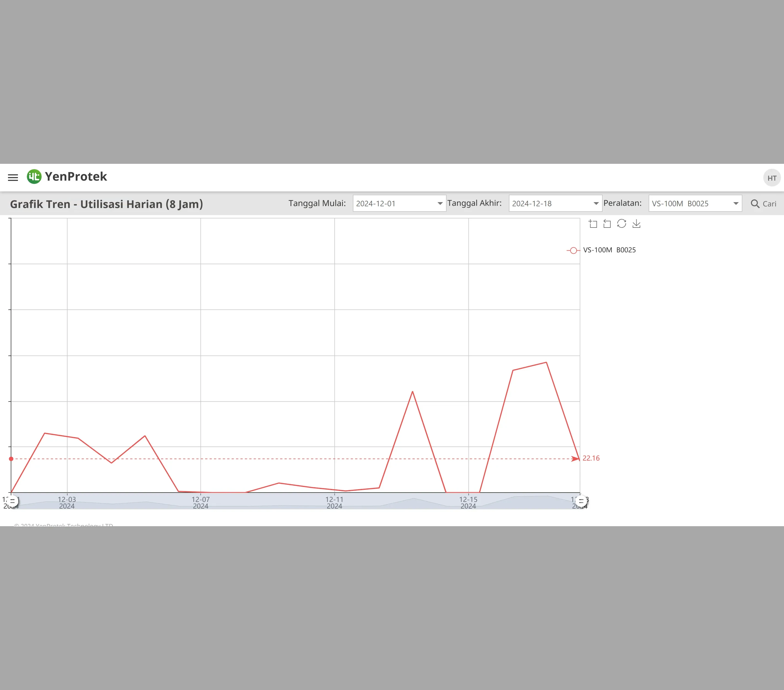Viewport: 784px width, 690px height.
Task: Click the 12-07 2024 axis label
Action: 201,503
